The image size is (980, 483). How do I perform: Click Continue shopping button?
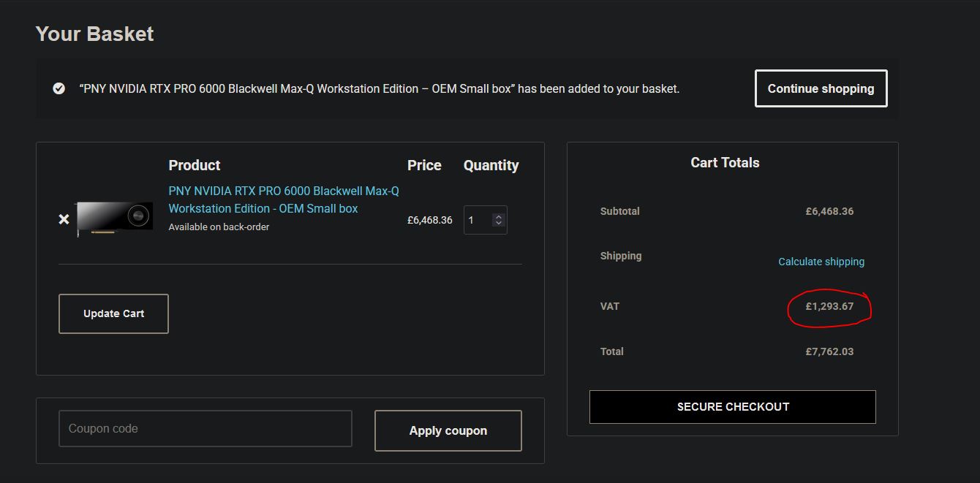pos(821,88)
